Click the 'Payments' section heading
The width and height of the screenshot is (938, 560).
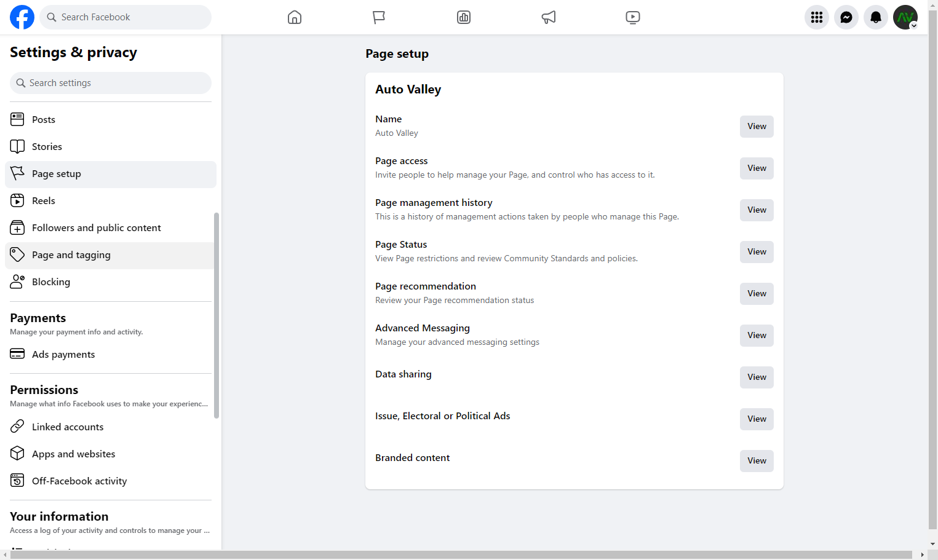coord(38,318)
